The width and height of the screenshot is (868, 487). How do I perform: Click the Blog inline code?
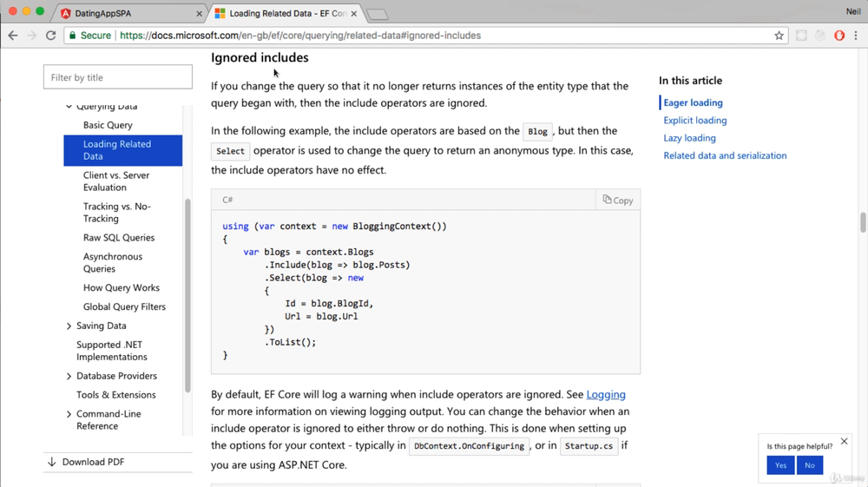coord(537,132)
